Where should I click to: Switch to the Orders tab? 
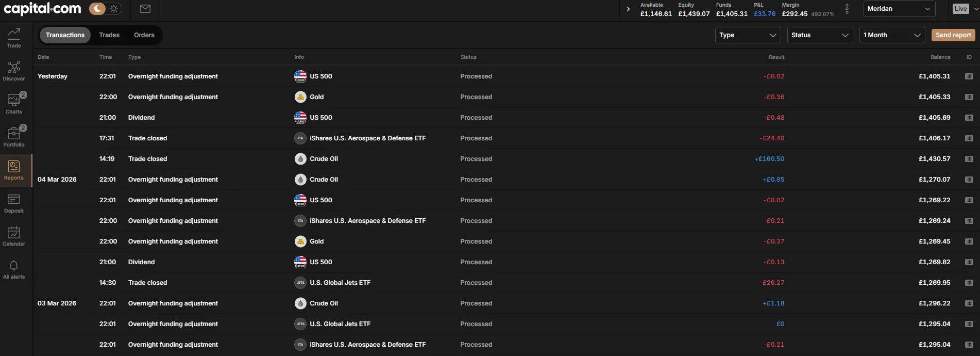point(144,35)
